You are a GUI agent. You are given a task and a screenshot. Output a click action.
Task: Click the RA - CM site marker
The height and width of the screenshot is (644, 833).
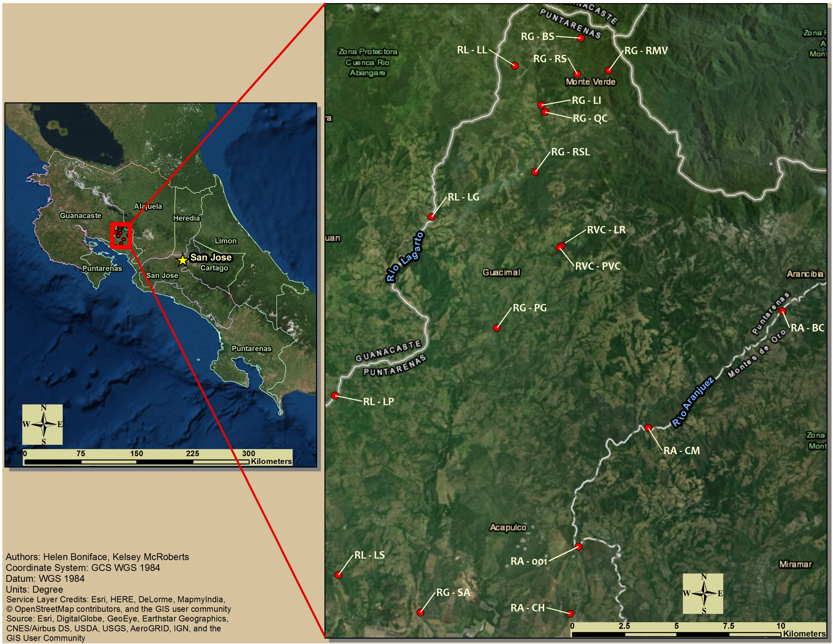click(x=648, y=428)
